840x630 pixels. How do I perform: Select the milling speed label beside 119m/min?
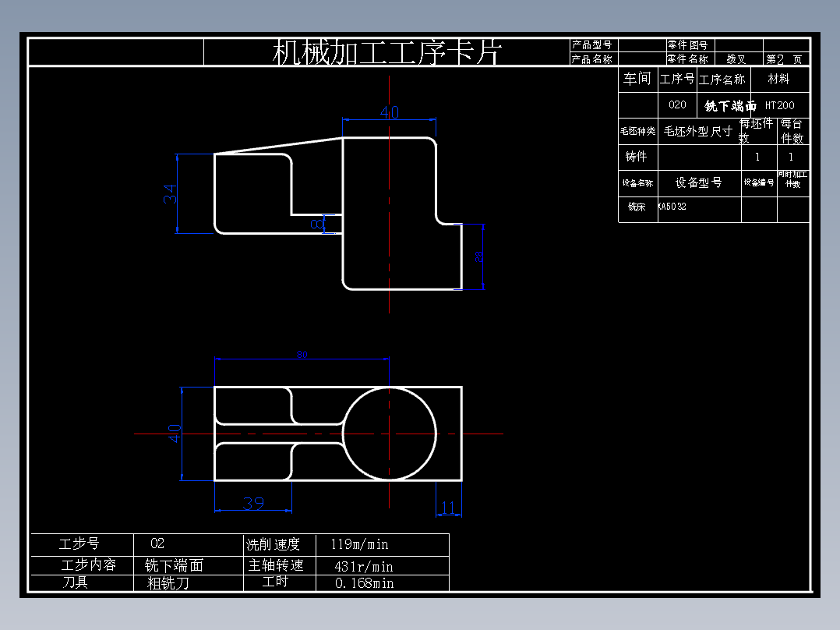click(x=273, y=545)
